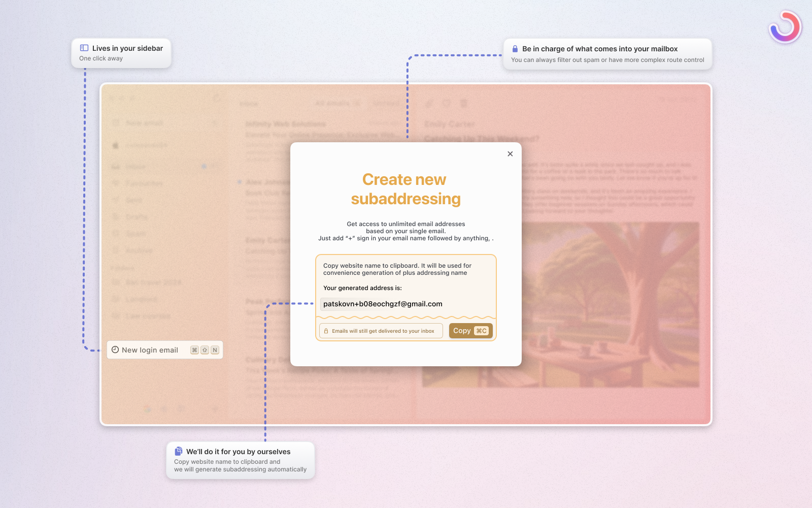This screenshot has width=812, height=508.
Task: Open the park illustration in the background email
Action: coord(561,305)
